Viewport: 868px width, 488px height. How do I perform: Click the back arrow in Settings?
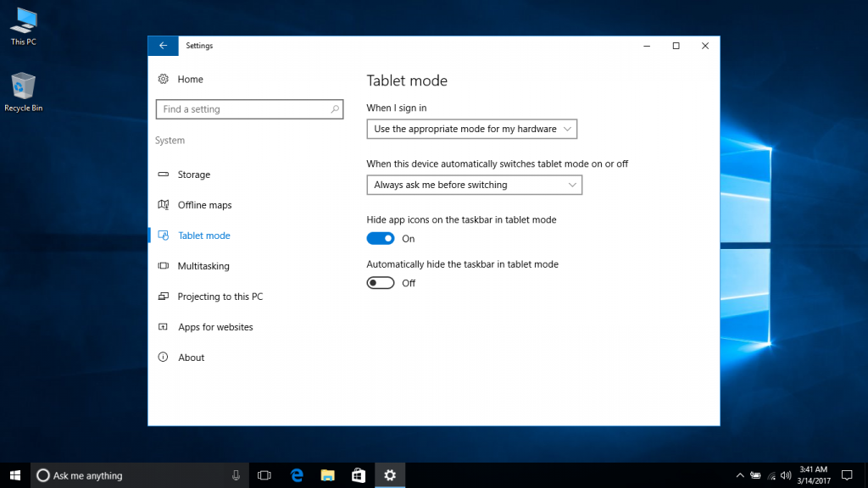(x=163, y=45)
